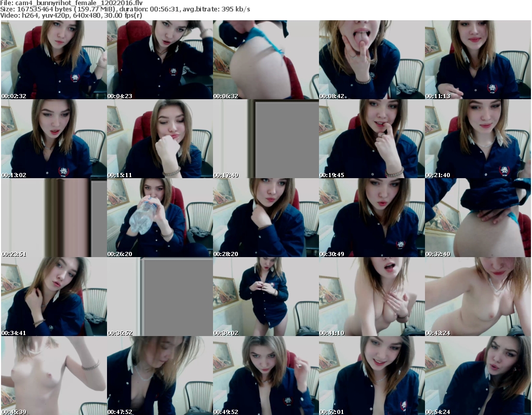Click the duration value '00:56:31'
This screenshot has height=415, width=532.
[165, 9]
